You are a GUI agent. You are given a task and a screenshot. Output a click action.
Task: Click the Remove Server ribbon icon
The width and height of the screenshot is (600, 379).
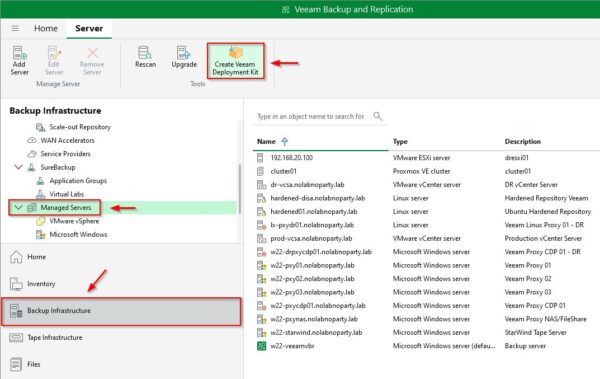click(x=92, y=60)
